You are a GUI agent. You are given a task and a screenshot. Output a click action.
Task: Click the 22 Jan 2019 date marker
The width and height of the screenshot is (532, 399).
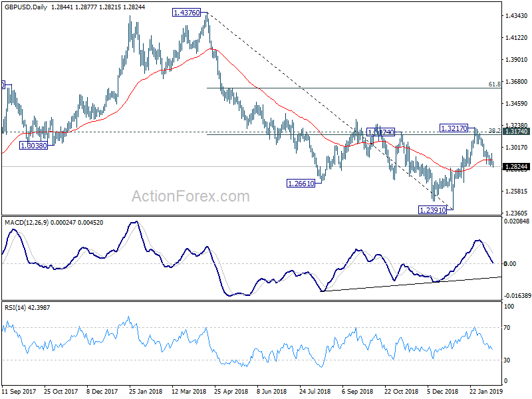pyautogui.click(x=486, y=391)
